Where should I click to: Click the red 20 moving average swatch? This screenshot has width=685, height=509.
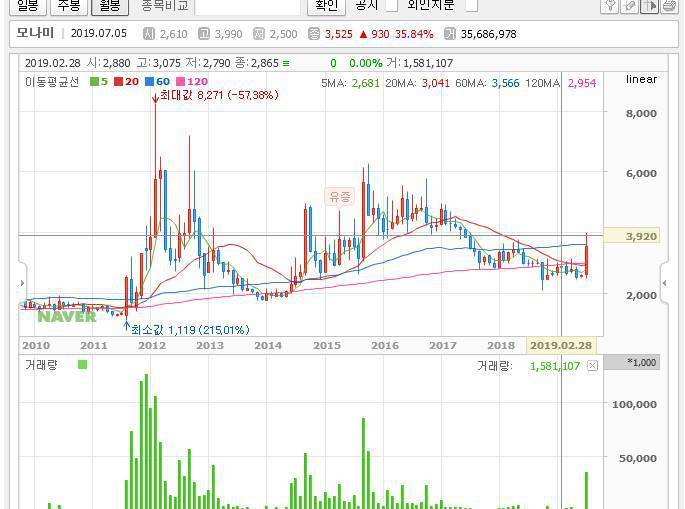(x=118, y=81)
